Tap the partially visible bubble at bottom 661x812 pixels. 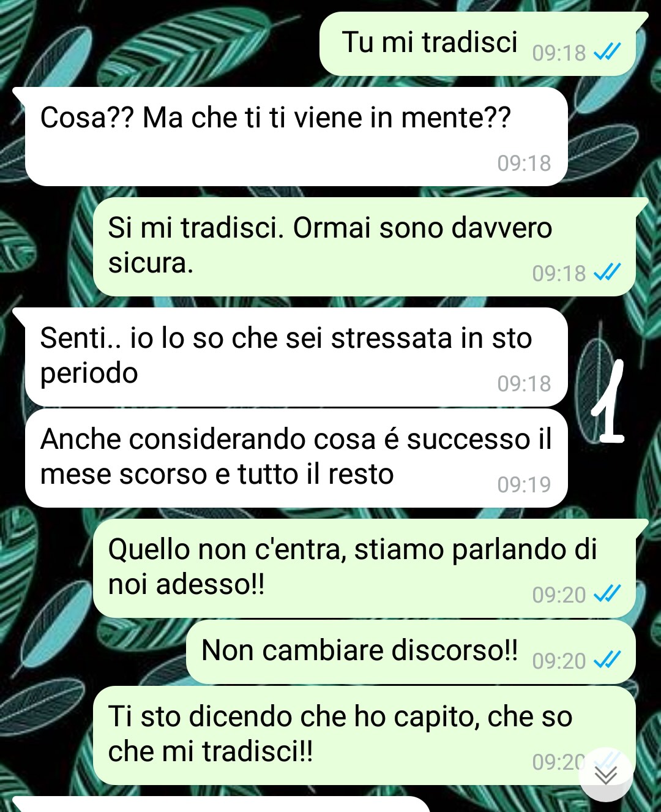(220, 804)
